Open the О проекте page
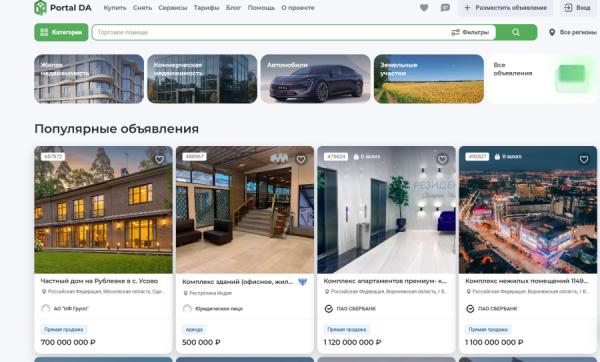The image size is (600, 362). (x=298, y=8)
